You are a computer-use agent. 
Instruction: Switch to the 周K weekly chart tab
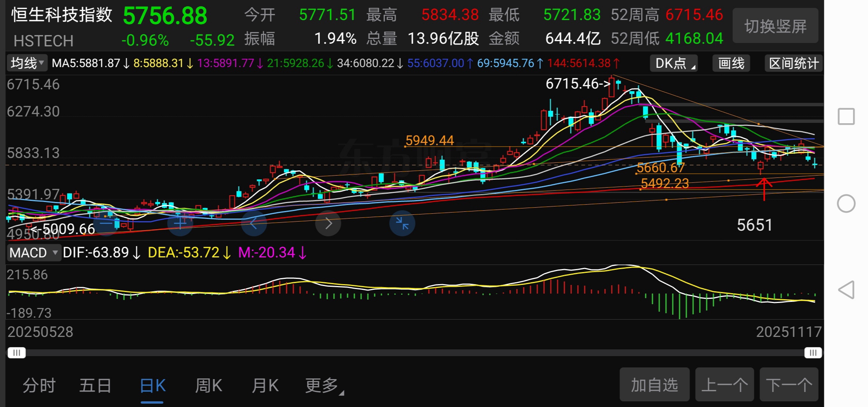click(209, 386)
